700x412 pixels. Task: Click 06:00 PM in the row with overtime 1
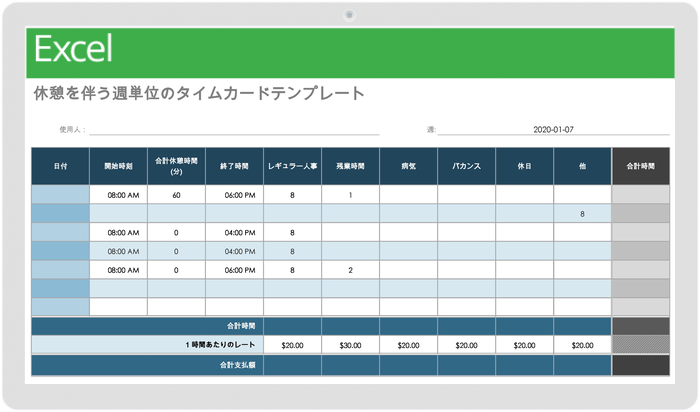pyautogui.click(x=234, y=195)
